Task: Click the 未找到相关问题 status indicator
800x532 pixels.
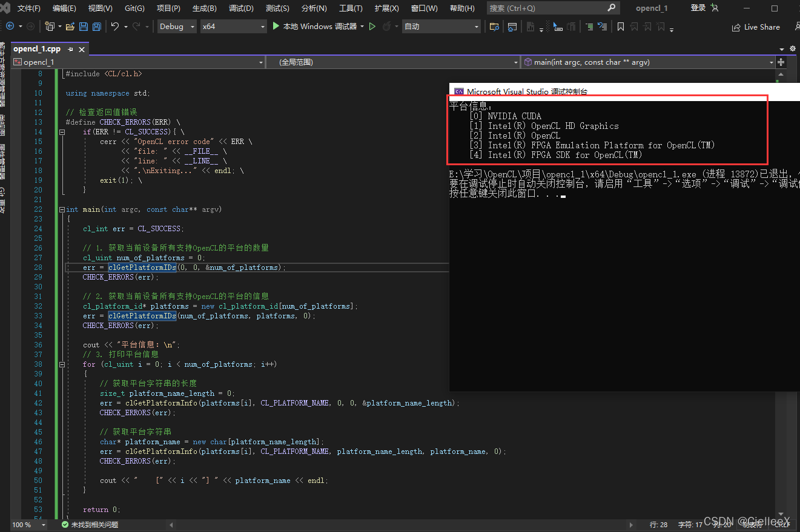Action: click(90, 525)
